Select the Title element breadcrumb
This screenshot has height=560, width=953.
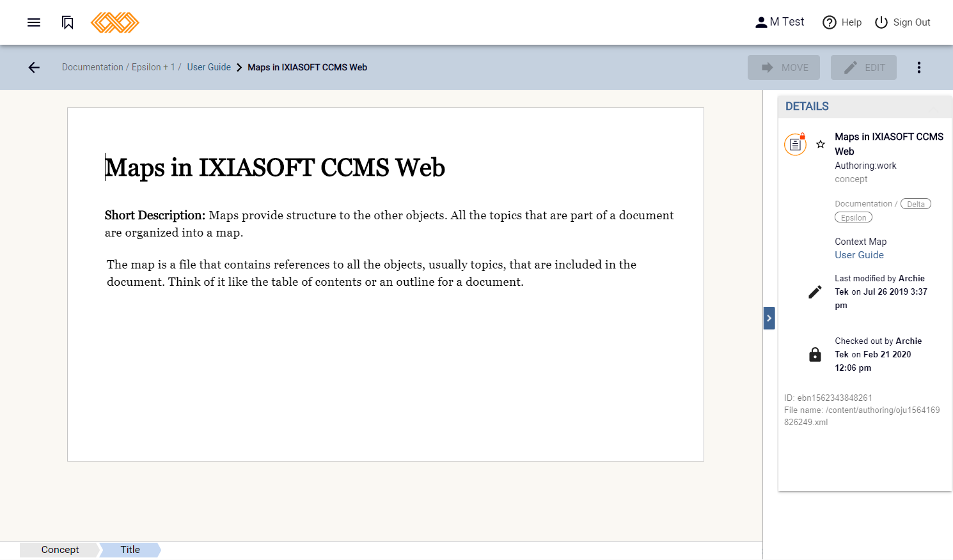click(130, 550)
